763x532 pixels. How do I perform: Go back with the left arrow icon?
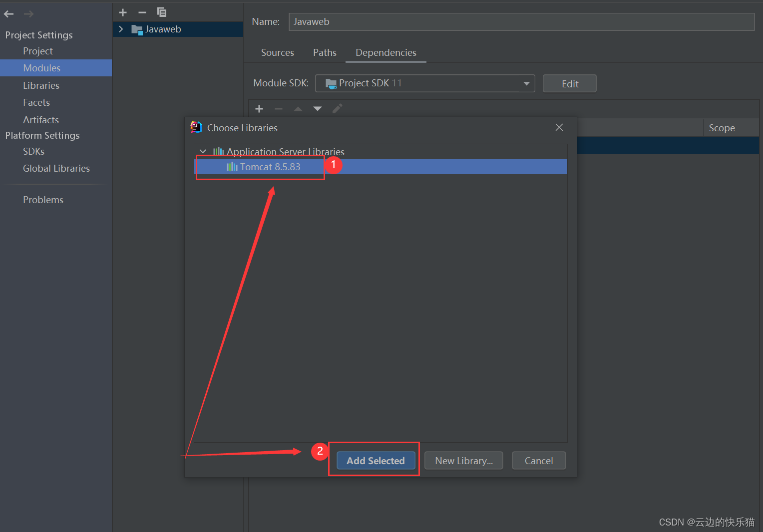click(x=9, y=14)
